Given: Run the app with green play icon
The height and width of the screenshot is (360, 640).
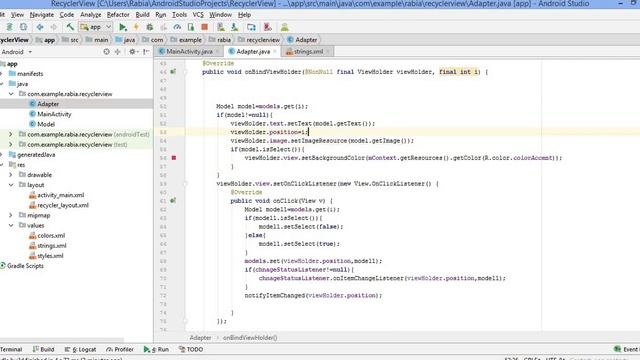Looking at the screenshot, I should coord(122,27).
